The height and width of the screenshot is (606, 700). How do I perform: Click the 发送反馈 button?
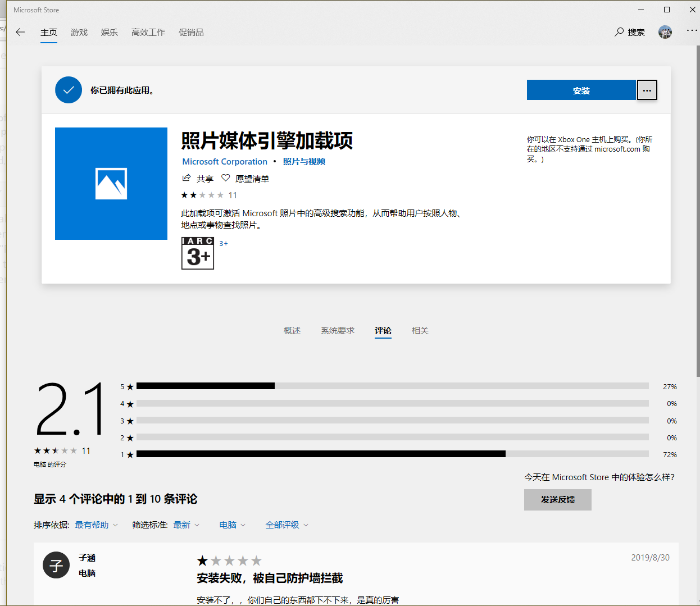(558, 500)
